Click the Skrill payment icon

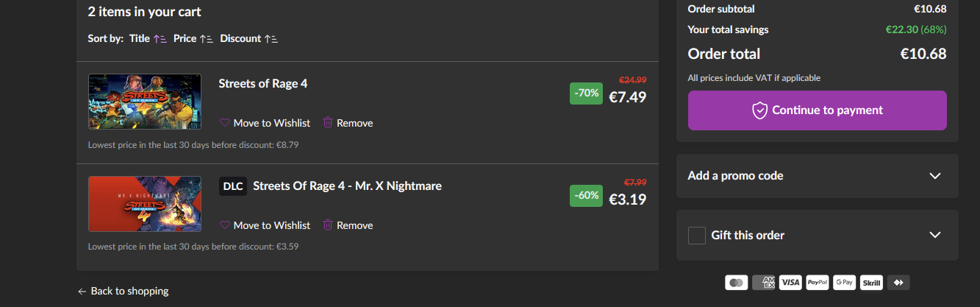point(871,282)
